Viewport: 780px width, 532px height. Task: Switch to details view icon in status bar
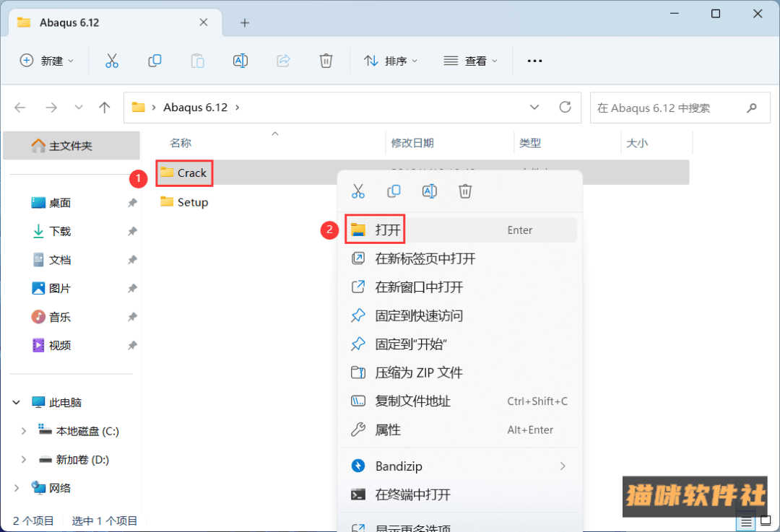[745, 521]
